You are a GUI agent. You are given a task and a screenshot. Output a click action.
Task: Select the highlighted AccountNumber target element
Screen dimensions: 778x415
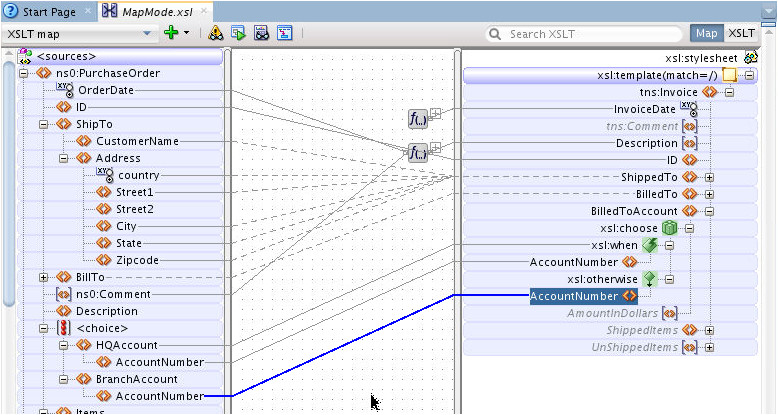point(574,296)
